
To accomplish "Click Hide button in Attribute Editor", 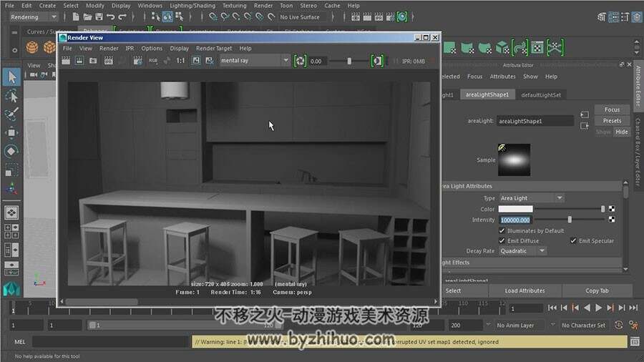I will tap(621, 132).
